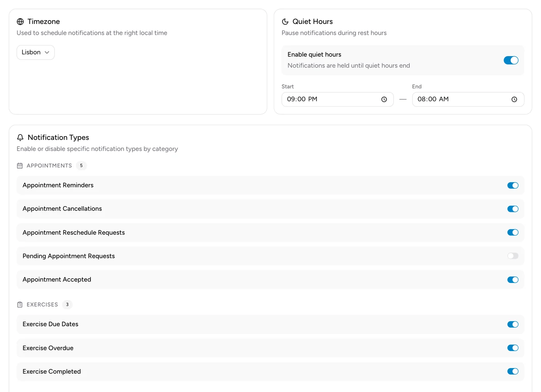Viewport: 541px width, 392px height.
Task: Turn off Exercise Completed toggle
Action: 513,372
